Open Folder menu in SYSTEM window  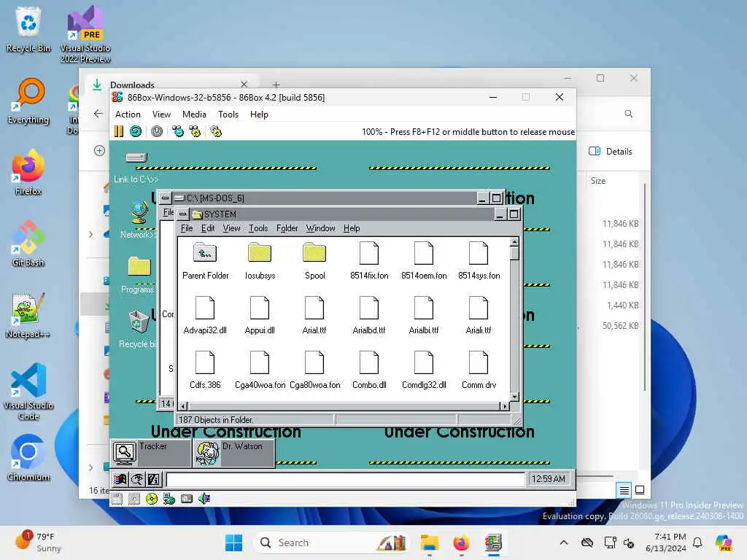click(287, 228)
